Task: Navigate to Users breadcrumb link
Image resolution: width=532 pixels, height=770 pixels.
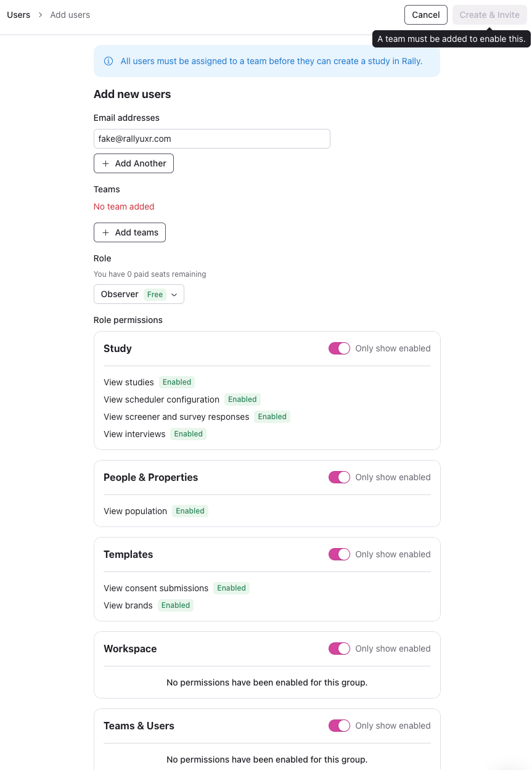Action: pyautogui.click(x=18, y=15)
